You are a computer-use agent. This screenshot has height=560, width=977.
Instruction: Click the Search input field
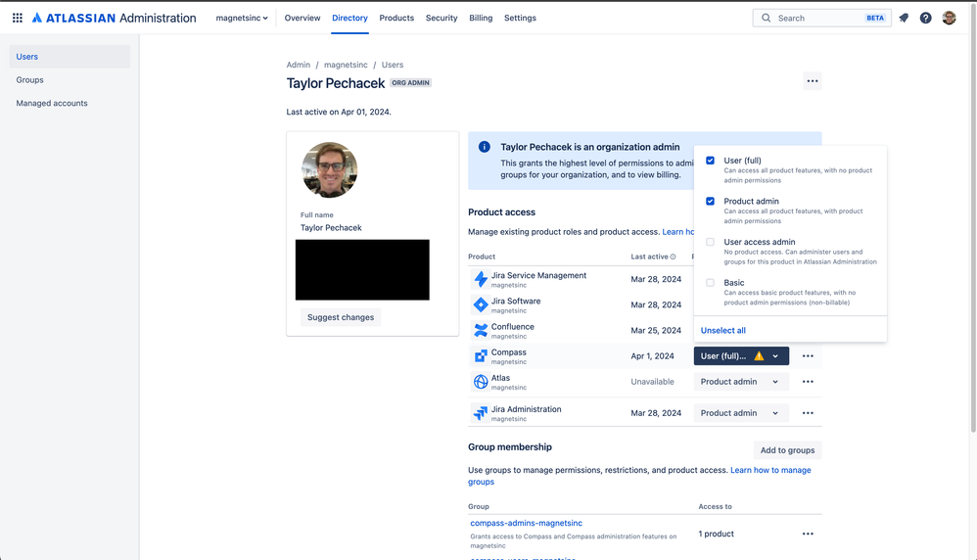pyautogui.click(x=821, y=18)
